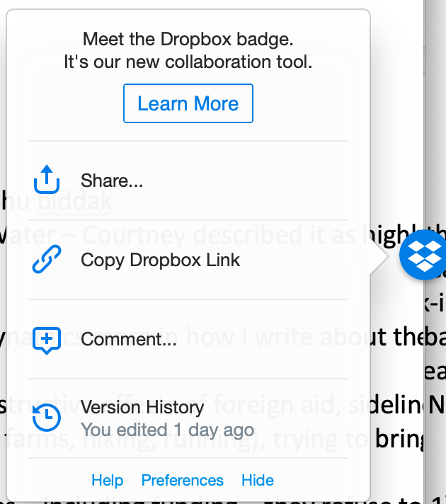Click the comment bubble plus icon
Viewport: 446px width, 504px height.
pyautogui.click(x=47, y=340)
